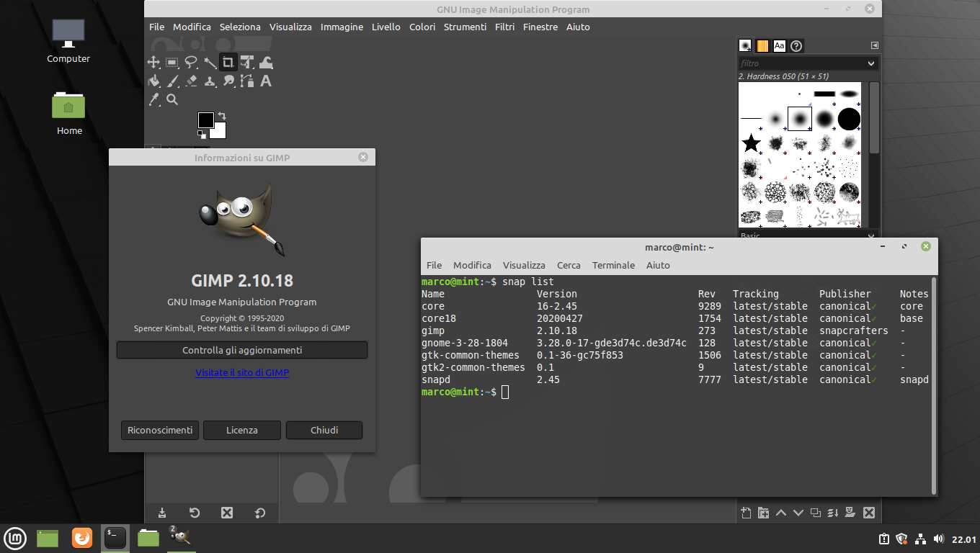Pick the Fuzzy Select magic wand tool
Viewport: 980px width, 553px height.
210,62
